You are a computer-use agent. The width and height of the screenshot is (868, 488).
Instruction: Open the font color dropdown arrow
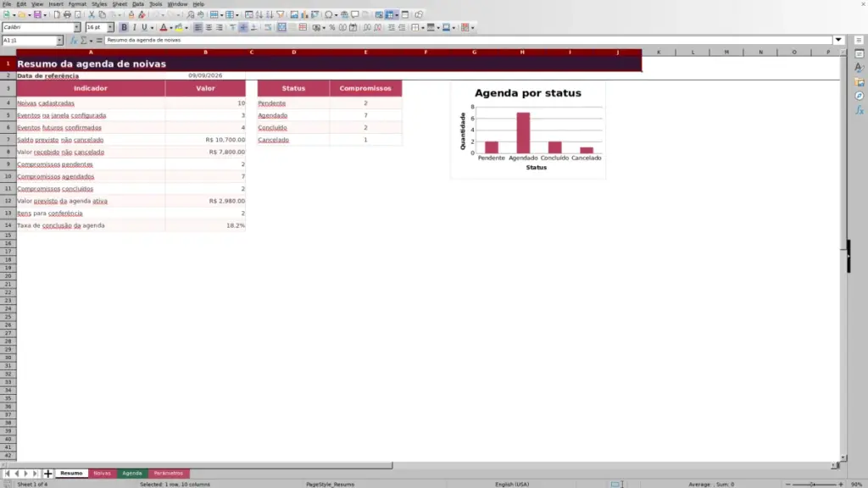tap(171, 28)
